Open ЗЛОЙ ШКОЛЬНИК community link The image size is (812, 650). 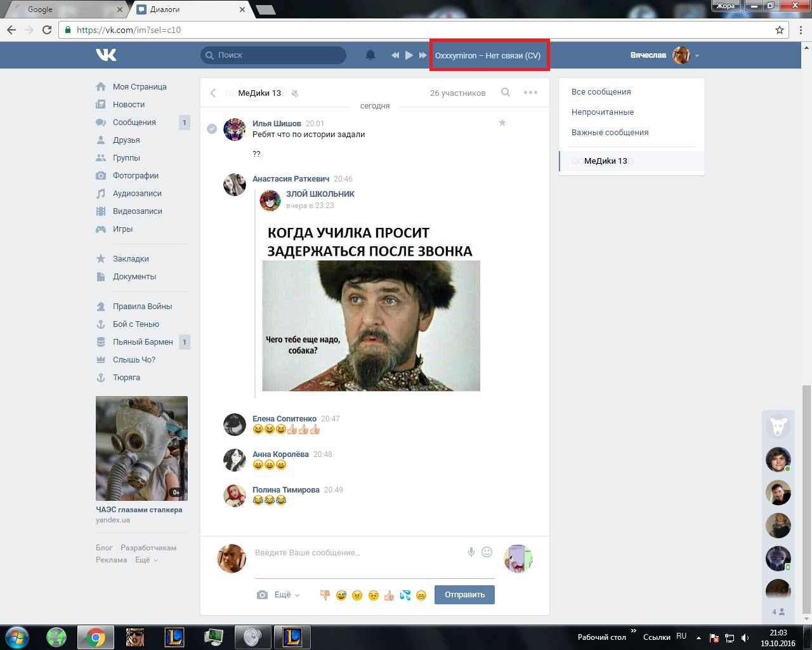point(320,194)
